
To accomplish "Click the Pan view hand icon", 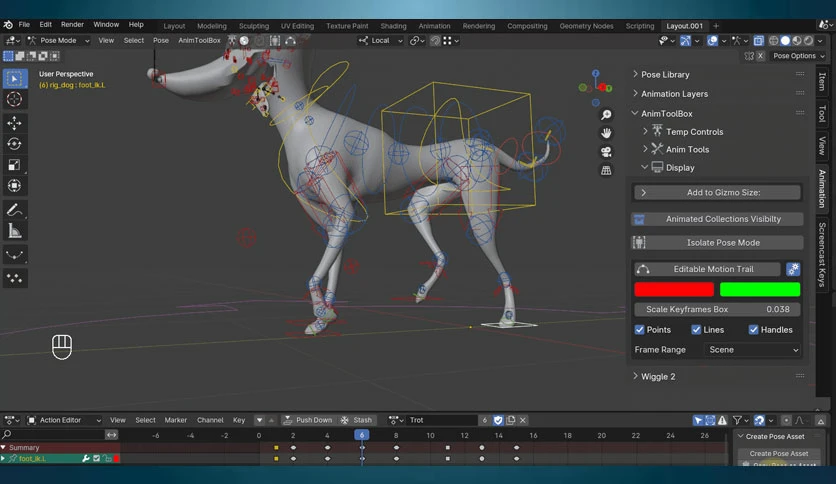I will pyautogui.click(x=606, y=133).
